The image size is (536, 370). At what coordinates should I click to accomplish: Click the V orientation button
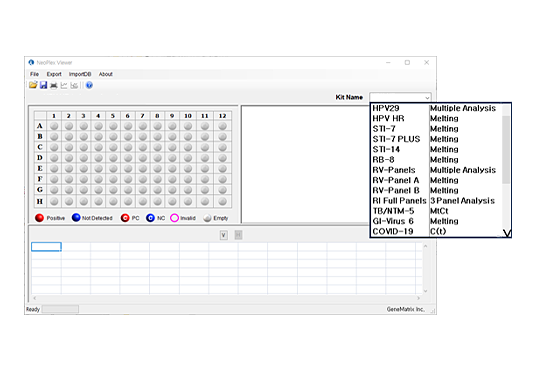224,235
